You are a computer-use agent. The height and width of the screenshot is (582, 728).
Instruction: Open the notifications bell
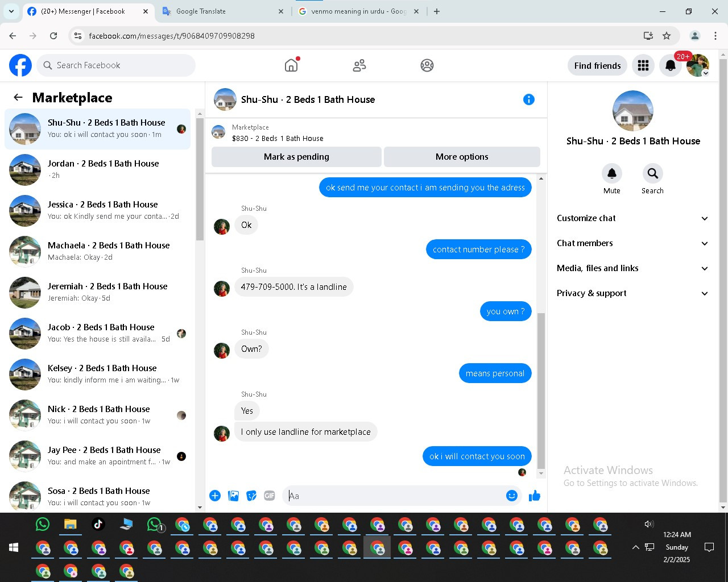[671, 65]
